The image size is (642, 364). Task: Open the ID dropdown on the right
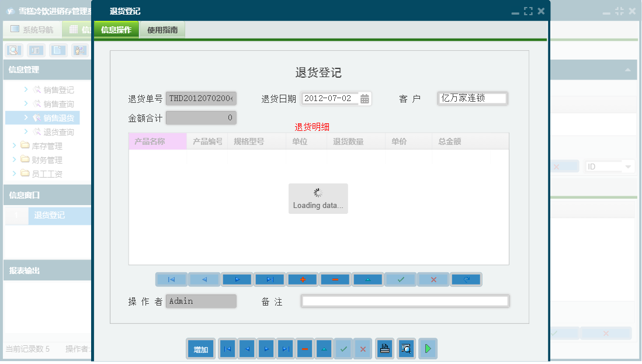click(628, 166)
